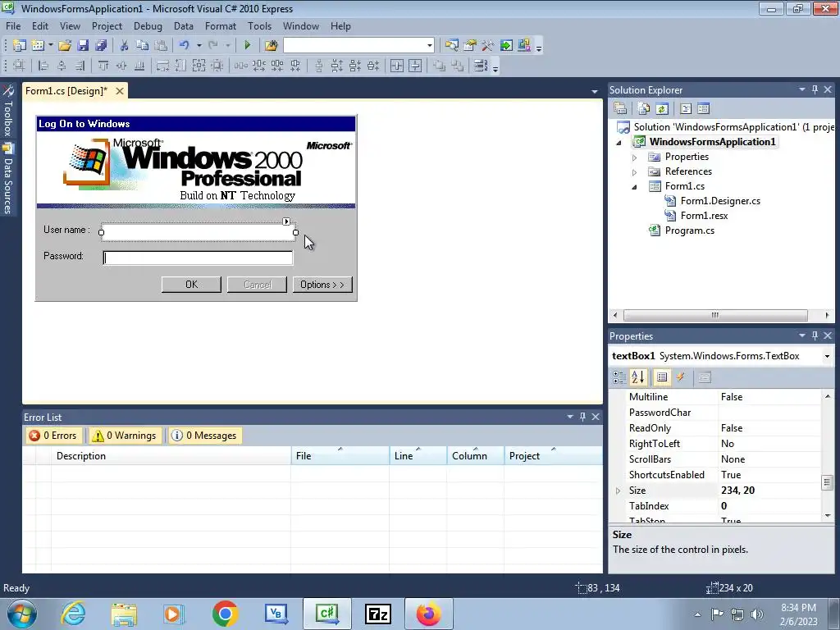Click View Code icon in Solution Explorer
This screenshot has height=630, width=840.
685,109
